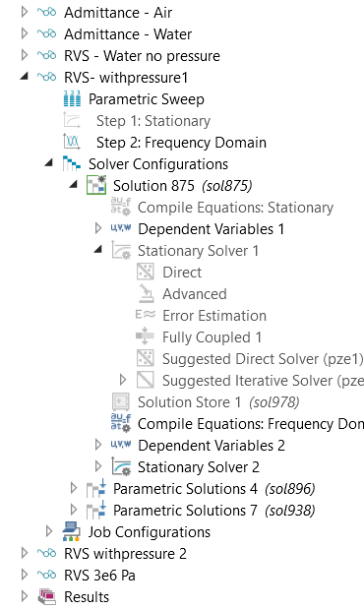The image size is (364, 610).
Task: Select the Error Estimation entry
Action: click(214, 315)
